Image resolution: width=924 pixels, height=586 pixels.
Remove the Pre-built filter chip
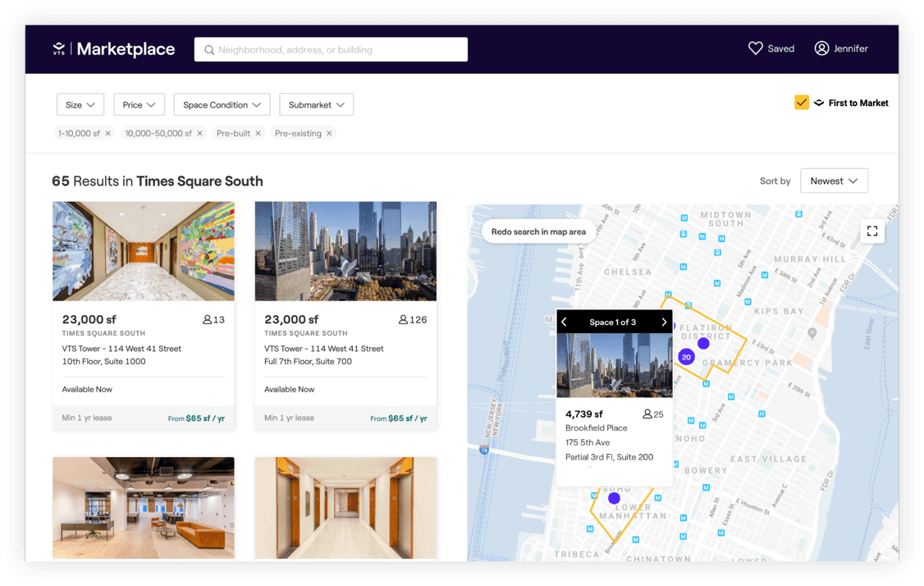pyautogui.click(x=258, y=133)
